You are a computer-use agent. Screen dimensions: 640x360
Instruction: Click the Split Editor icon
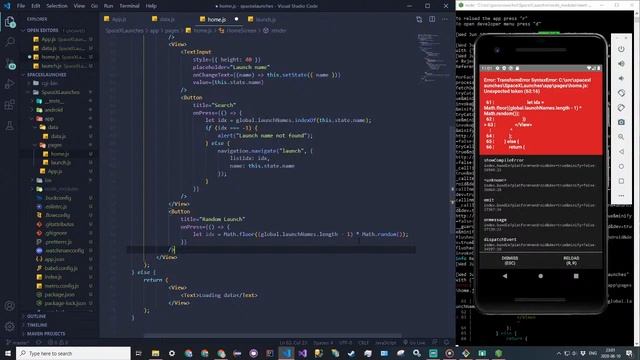pyautogui.click(x=432, y=19)
